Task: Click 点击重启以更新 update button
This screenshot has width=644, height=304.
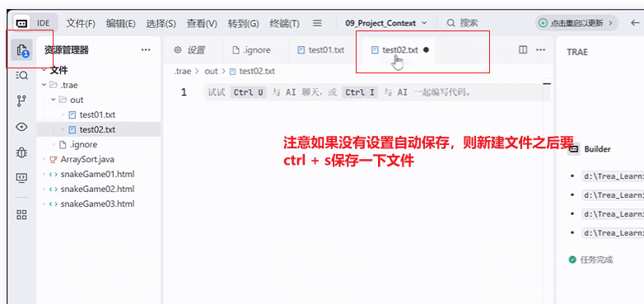Action: (x=576, y=23)
